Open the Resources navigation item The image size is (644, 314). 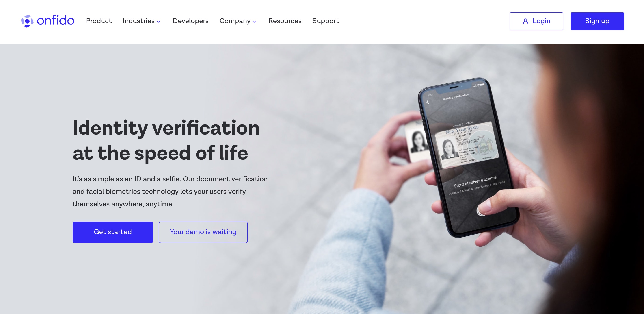285,21
